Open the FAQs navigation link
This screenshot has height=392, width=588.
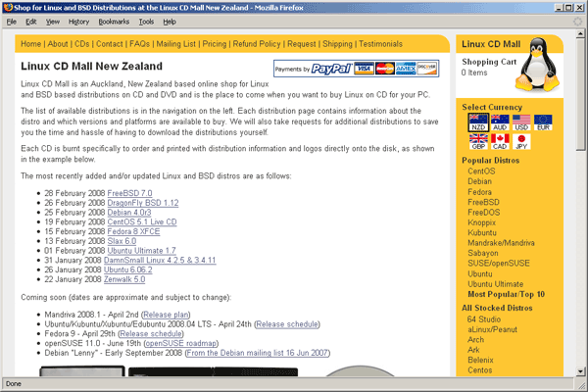(x=139, y=44)
